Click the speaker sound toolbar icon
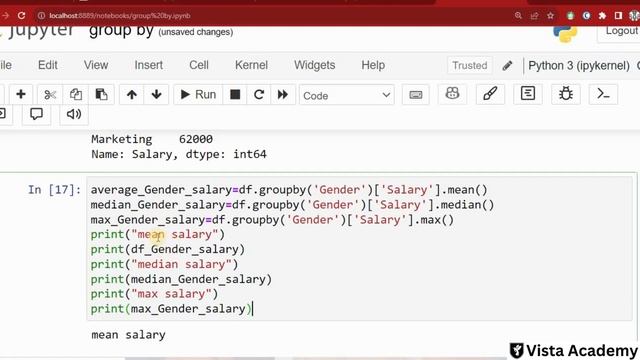This screenshot has height=360, width=640. click(x=74, y=114)
